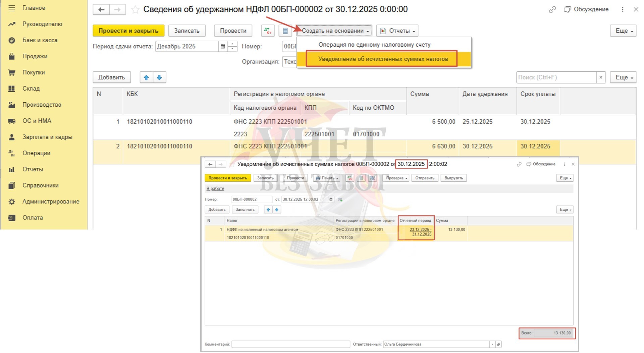Image resolution: width=644 pixels, height=353 pixels.
Task: Click the document structure list icon
Action: click(x=285, y=31)
